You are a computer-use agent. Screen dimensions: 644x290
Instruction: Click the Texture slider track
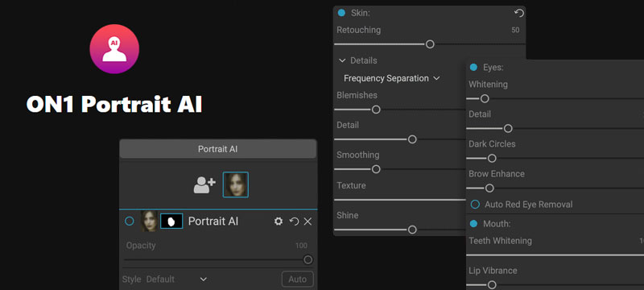tap(400, 200)
